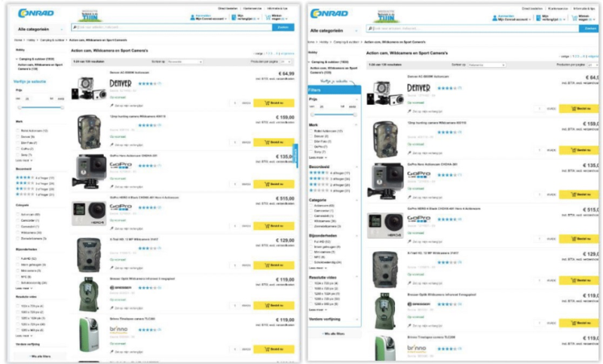603x364 pixels.
Task: Click the shopping cart icon on right page
Action: pyautogui.click(x=574, y=18)
